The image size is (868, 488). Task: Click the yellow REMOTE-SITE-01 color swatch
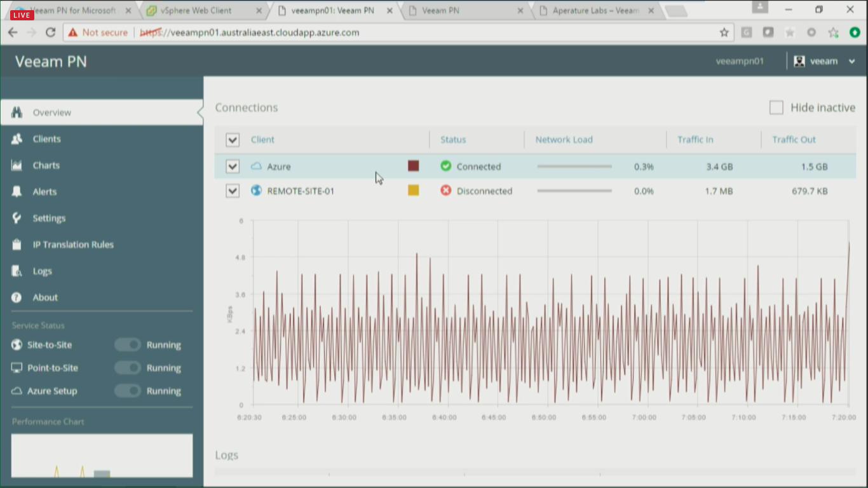[x=413, y=190]
